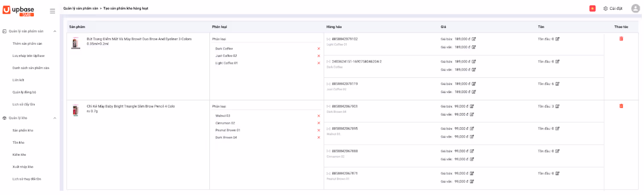Image resolution: width=644 pixels, height=195 pixels.
Task: Delete the Baby Bright Brow Pencil product row
Action: (x=621, y=106)
